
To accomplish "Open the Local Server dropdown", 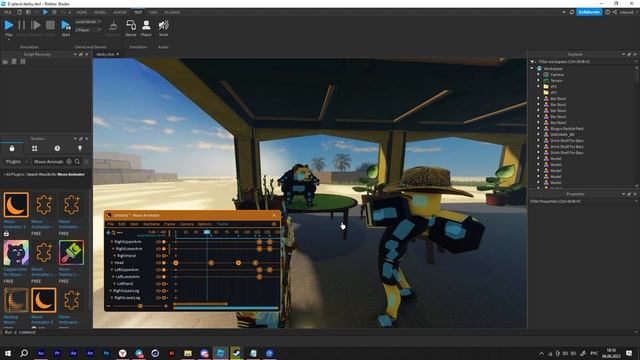I will click(88, 22).
